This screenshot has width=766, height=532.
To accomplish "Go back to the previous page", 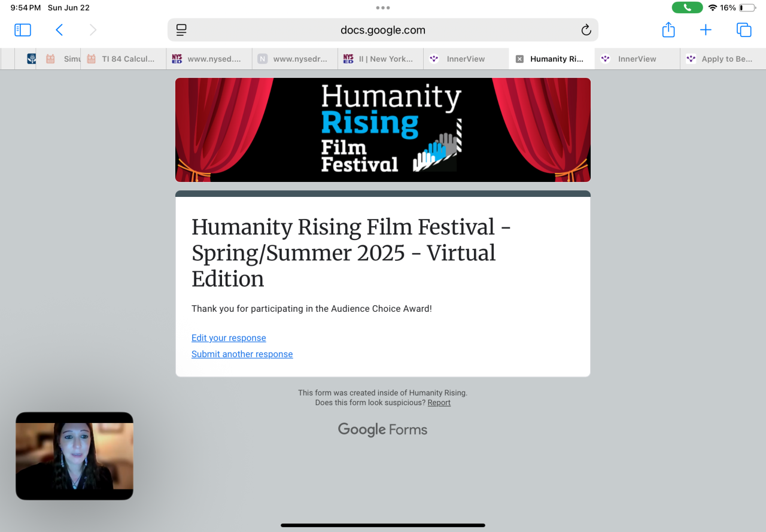I will pyautogui.click(x=59, y=30).
